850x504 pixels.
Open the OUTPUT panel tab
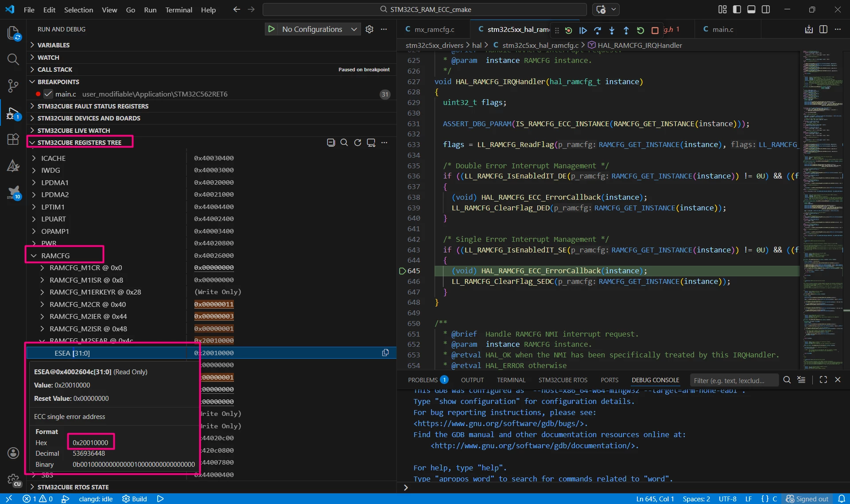(472, 380)
